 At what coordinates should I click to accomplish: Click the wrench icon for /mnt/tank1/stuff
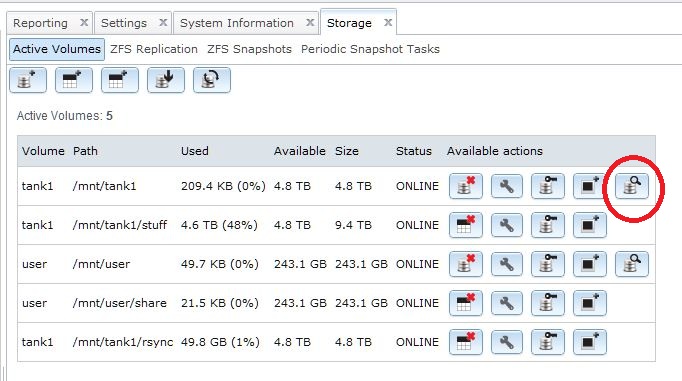(x=507, y=225)
